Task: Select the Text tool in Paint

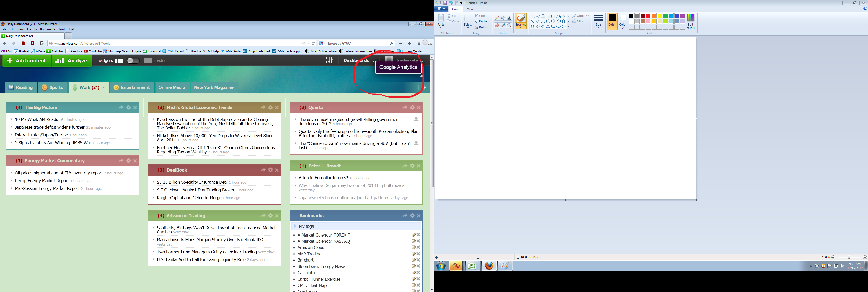Action: click(509, 18)
